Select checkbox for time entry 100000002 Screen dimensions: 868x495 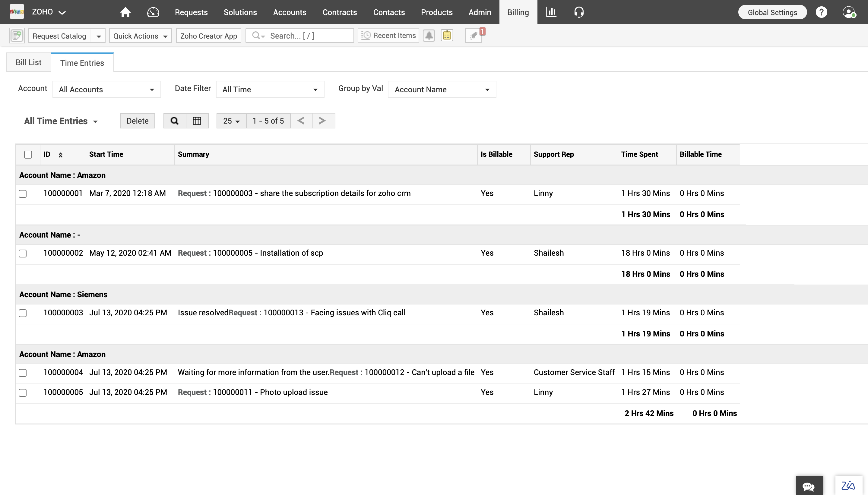(23, 254)
